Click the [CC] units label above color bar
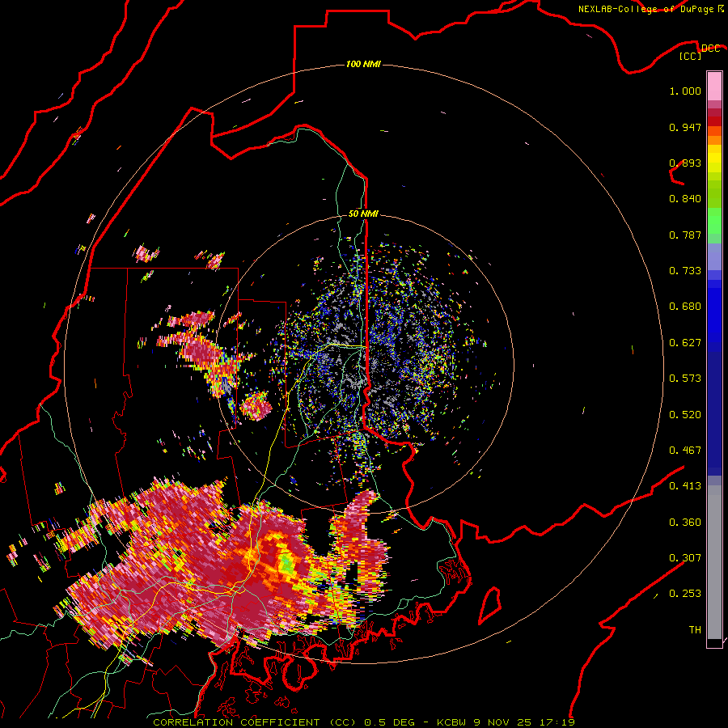 tap(691, 56)
